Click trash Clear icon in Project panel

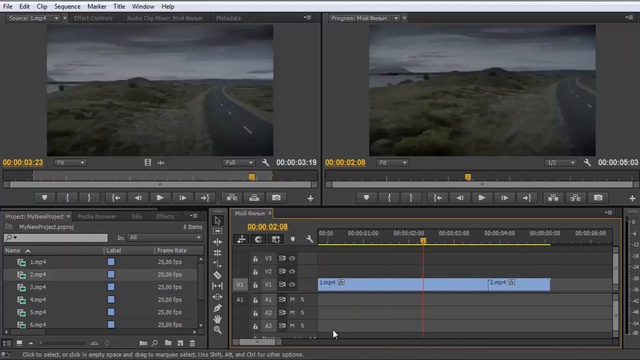[x=192, y=343]
